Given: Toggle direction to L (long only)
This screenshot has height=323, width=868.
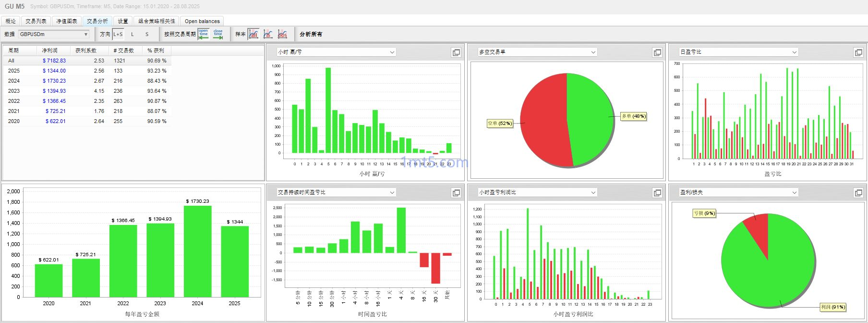Looking at the screenshot, I should click(x=133, y=34).
